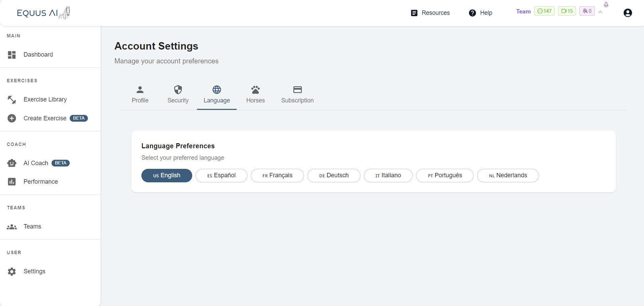
Task: Click the rocket icon in the header
Action: pos(606,5)
